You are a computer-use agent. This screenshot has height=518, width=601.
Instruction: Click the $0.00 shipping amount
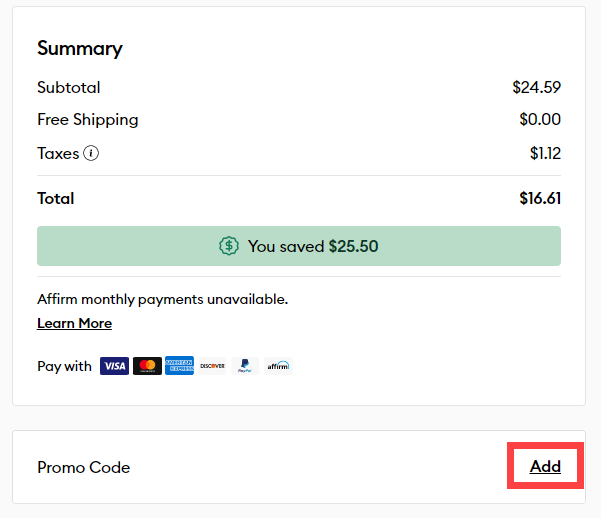click(540, 120)
